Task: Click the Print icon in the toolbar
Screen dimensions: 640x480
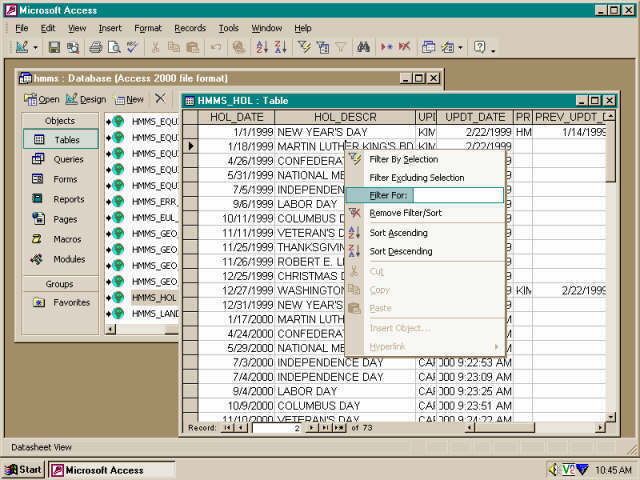Action: coord(96,47)
